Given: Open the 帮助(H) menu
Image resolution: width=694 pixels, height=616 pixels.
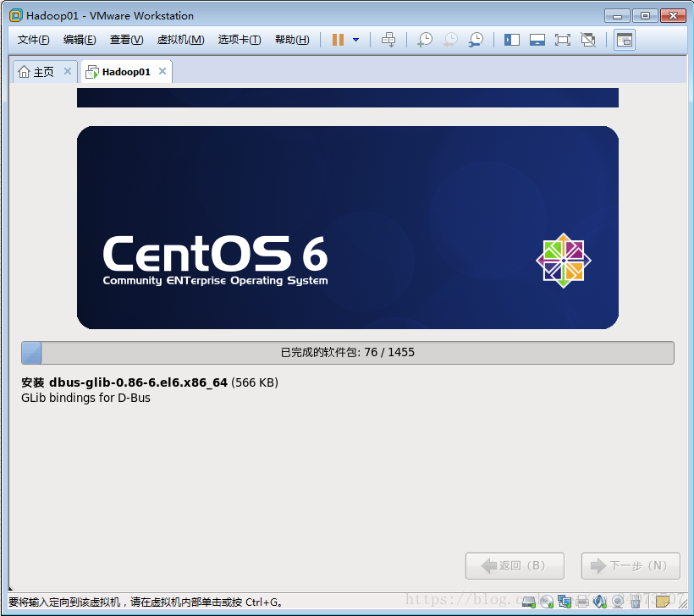Looking at the screenshot, I should point(292,40).
